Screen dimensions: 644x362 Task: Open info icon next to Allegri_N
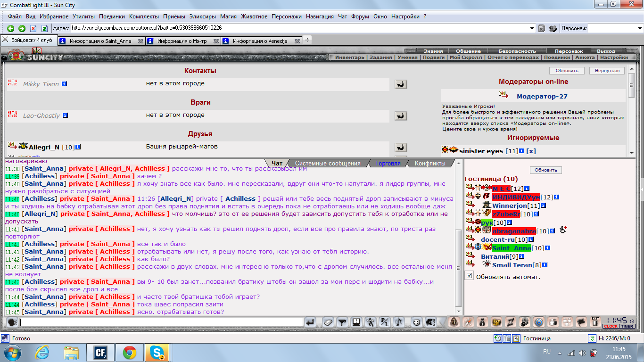(78, 147)
